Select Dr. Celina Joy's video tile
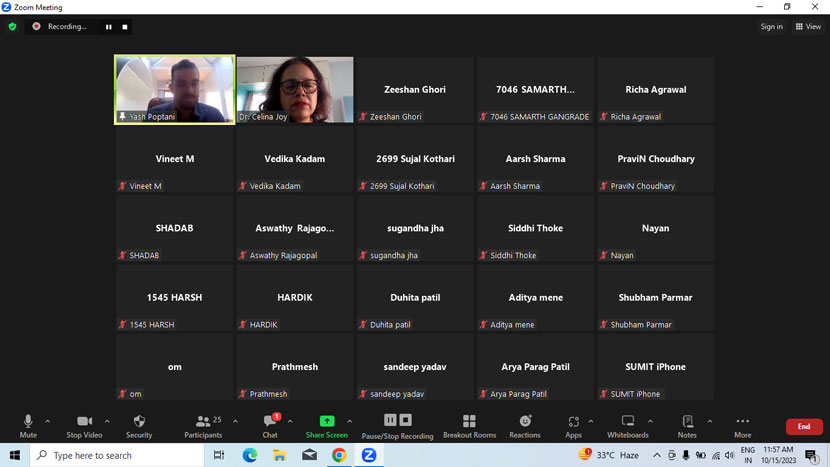Screen dimensions: 830x467 click(x=295, y=89)
